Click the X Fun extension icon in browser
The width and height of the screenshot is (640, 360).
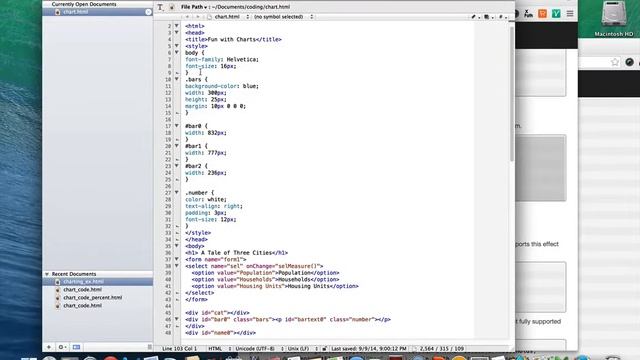pos(528,13)
